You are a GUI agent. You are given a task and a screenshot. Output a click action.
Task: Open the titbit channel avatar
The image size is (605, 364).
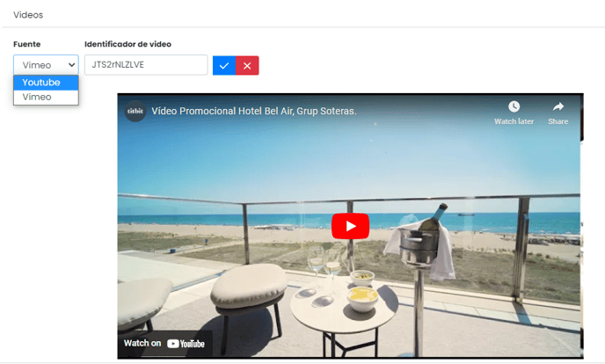[135, 111]
